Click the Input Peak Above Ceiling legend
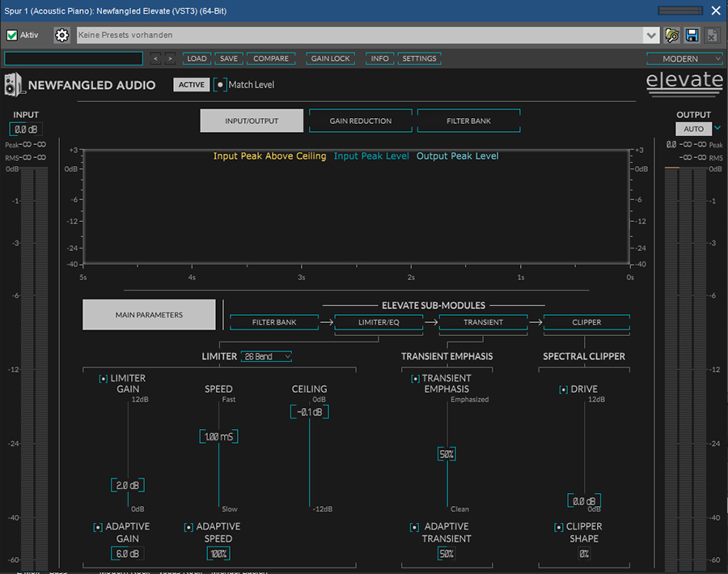728x574 pixels. click(269, 156)
